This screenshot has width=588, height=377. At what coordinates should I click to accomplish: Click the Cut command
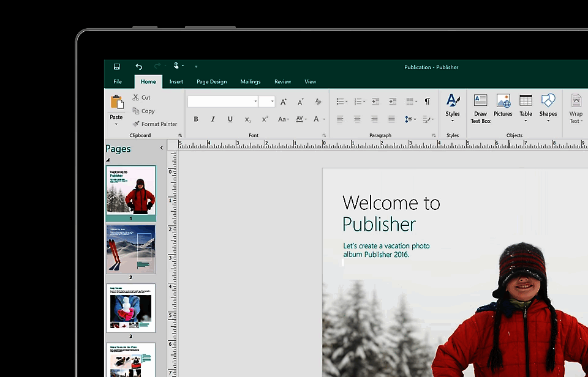click(x=141, y=97)
